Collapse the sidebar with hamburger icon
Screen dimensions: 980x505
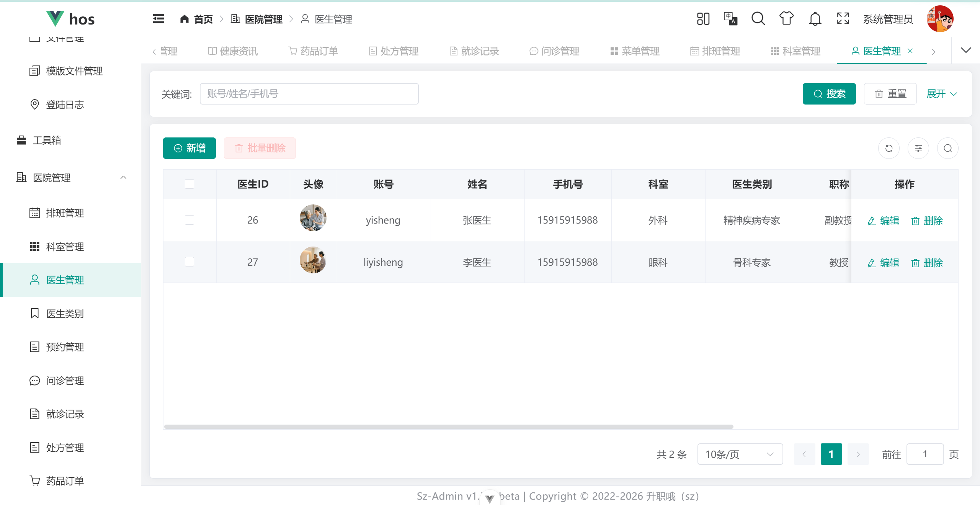pyautogui.click(x=158, y=19)
